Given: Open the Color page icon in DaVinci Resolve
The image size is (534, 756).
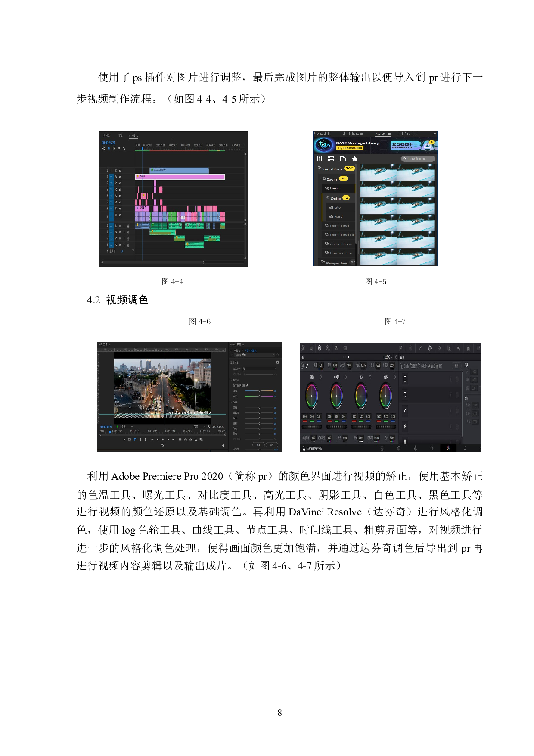Looking at the screenshot, I should point(448,448).
